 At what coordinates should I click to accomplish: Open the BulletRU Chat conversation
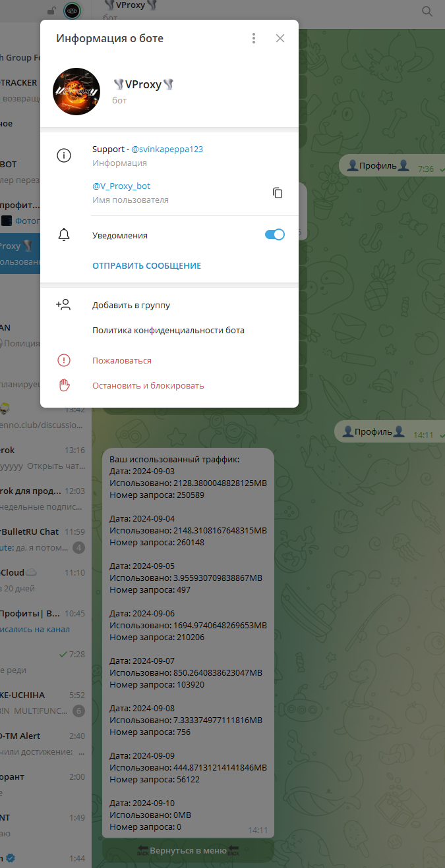pos(45,539)
